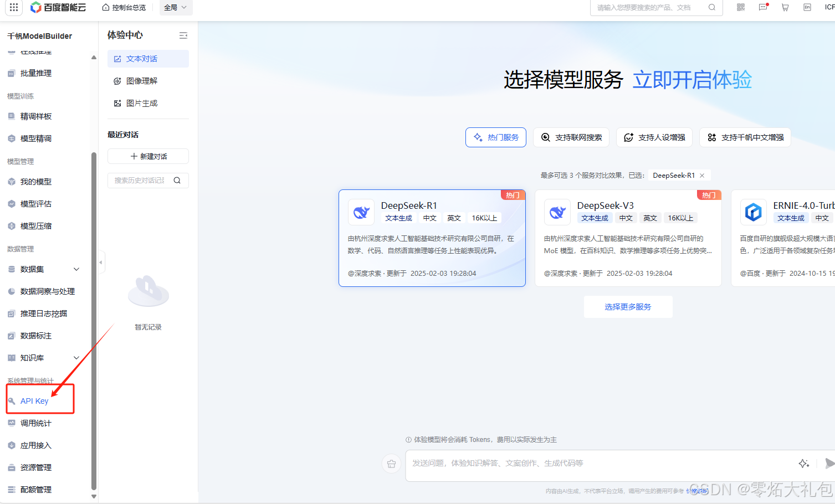The image size is (835, 504).
Task: Open 模型压缩 in sidebar
Action: coord(36,226)
